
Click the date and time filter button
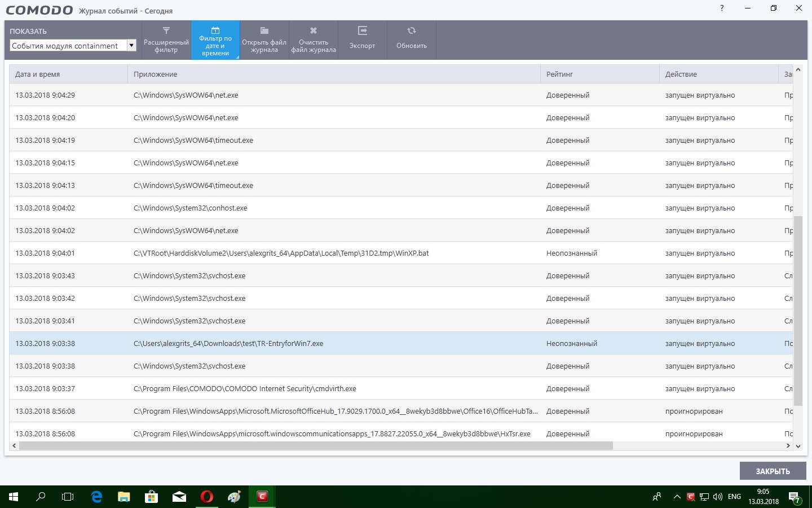tap(215, 40)
